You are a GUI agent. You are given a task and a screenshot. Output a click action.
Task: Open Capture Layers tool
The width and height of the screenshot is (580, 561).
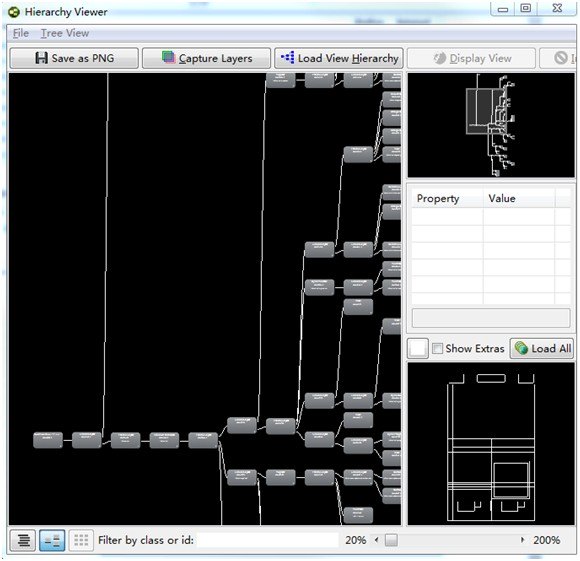click(206, 58)
